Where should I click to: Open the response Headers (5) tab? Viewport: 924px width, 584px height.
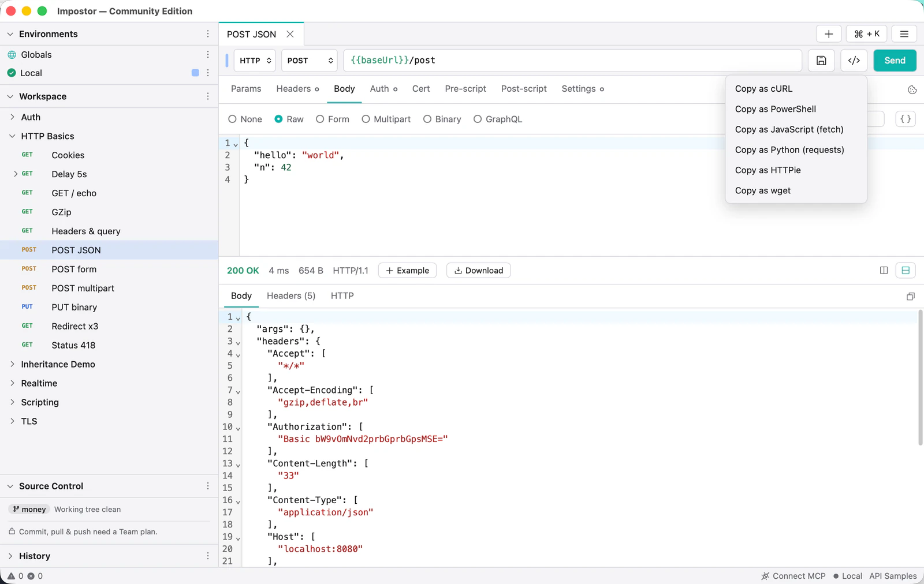pyautogui.click(x=291, y=296)
